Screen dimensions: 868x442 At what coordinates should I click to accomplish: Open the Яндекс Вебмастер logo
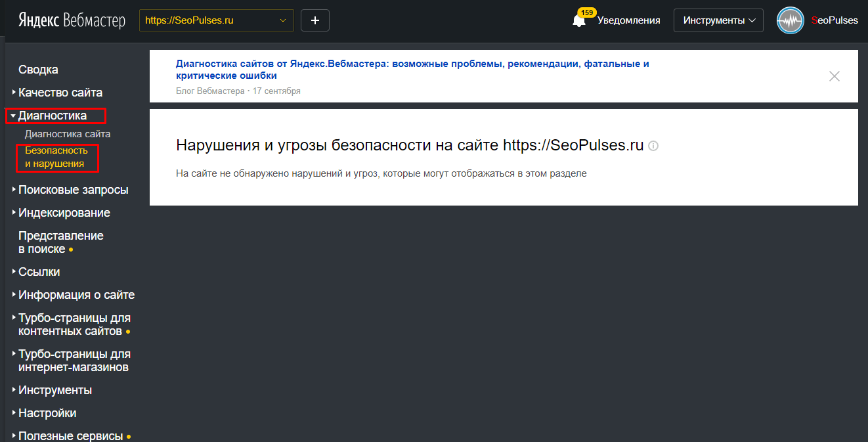tap(72, 20)
